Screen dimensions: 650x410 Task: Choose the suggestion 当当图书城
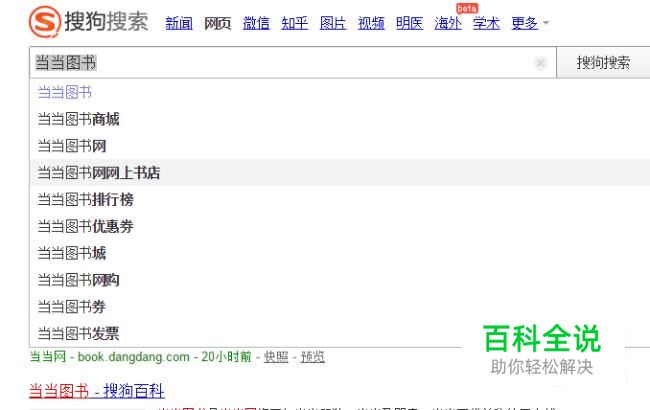(72, 253)
